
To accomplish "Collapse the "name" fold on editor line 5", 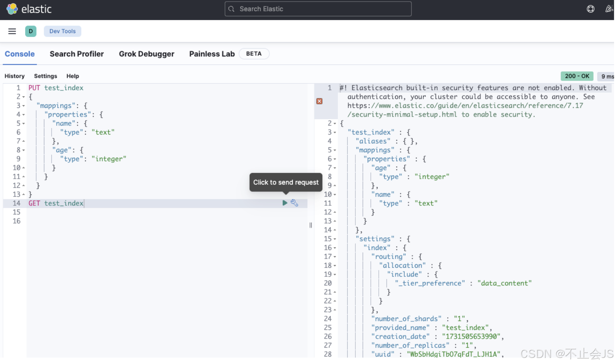I will [23, 124].
